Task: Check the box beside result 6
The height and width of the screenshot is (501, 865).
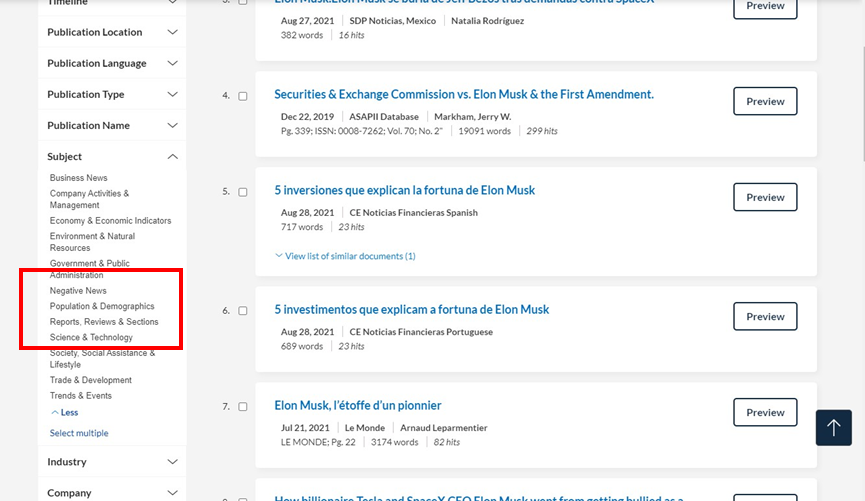Action: [243, 311]
